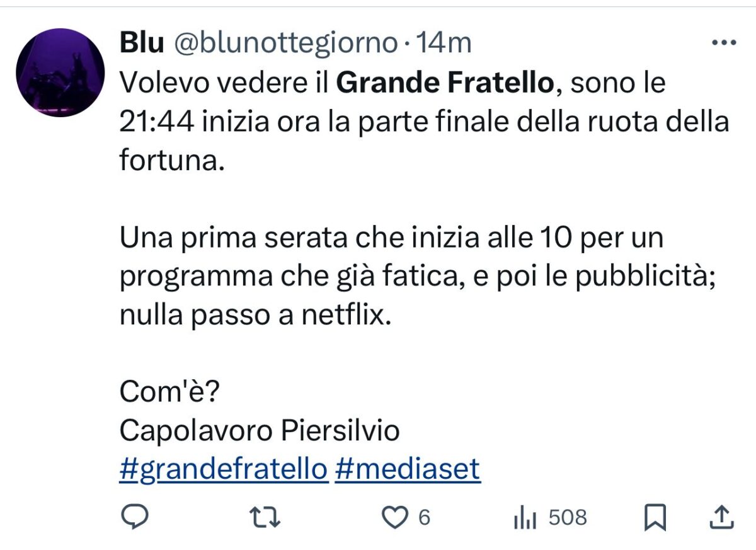Click the 'Com'è?' line

[x=169, y=393]
